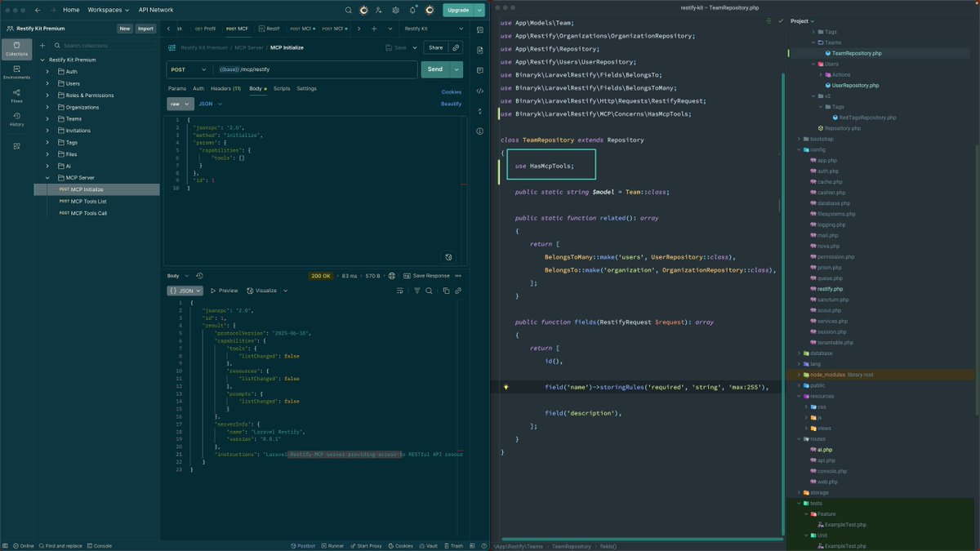Open code snippet panel icon
980x551 pixels.
480,91
